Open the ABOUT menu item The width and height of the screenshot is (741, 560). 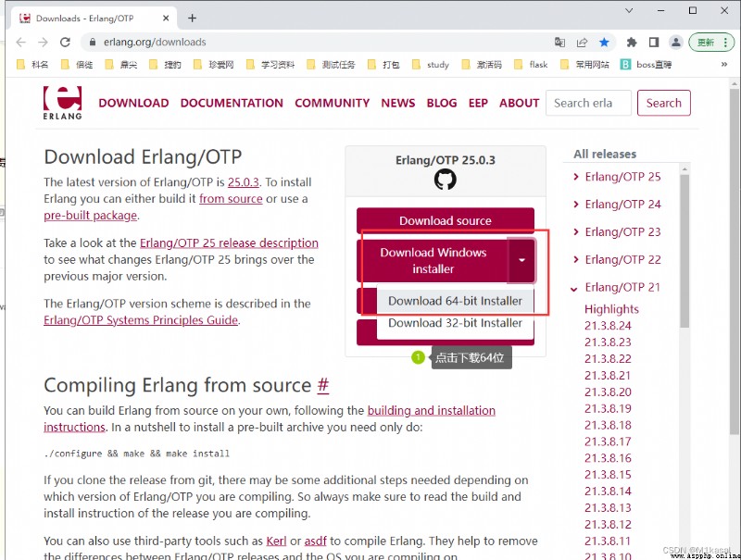coord(520,103)
